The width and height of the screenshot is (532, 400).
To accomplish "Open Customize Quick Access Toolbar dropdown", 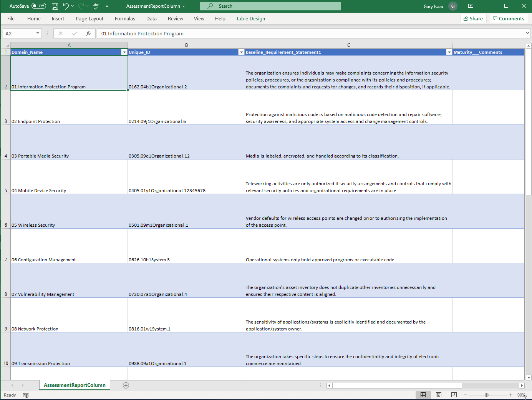I will (107, 6).
